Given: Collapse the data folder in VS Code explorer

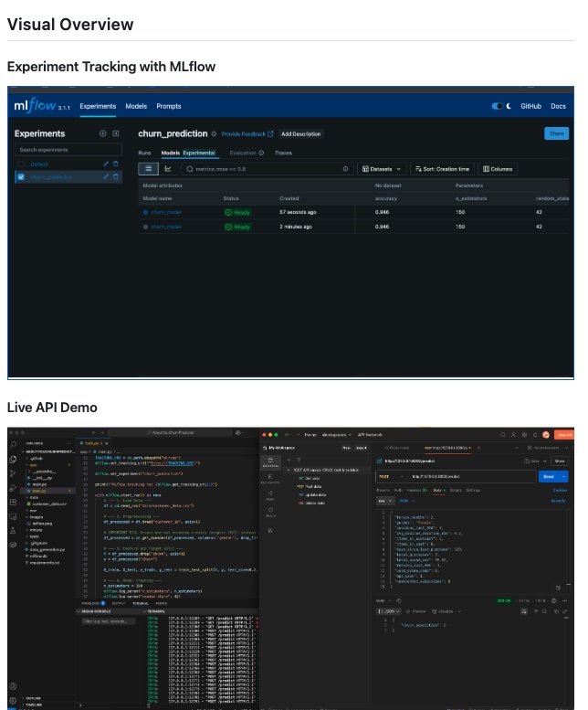Looking at the screenshot, I should coord(34,497).
